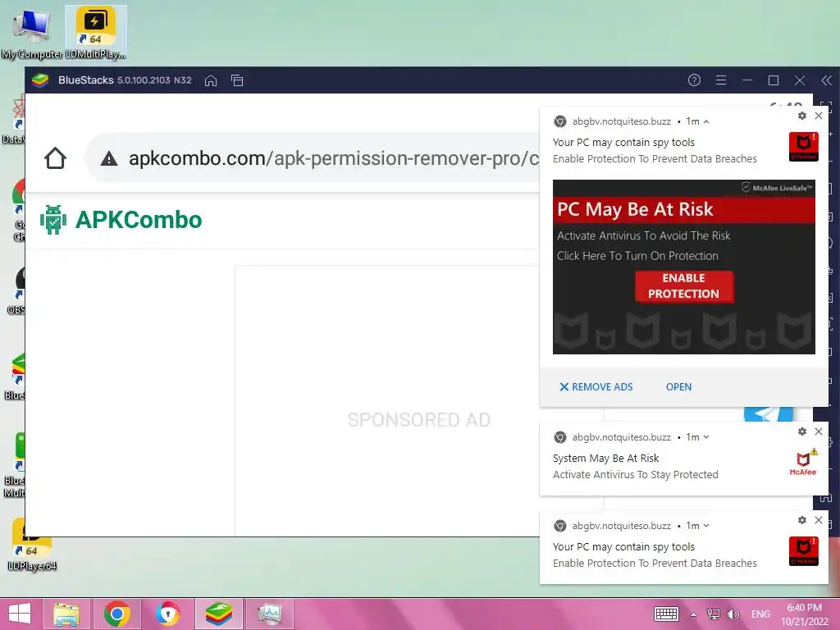Image resolution: width=840 pixels, height=630 pixels.
Task: Select LDPlayer64 desktop shortcut
Action: (x=32, y=546)
